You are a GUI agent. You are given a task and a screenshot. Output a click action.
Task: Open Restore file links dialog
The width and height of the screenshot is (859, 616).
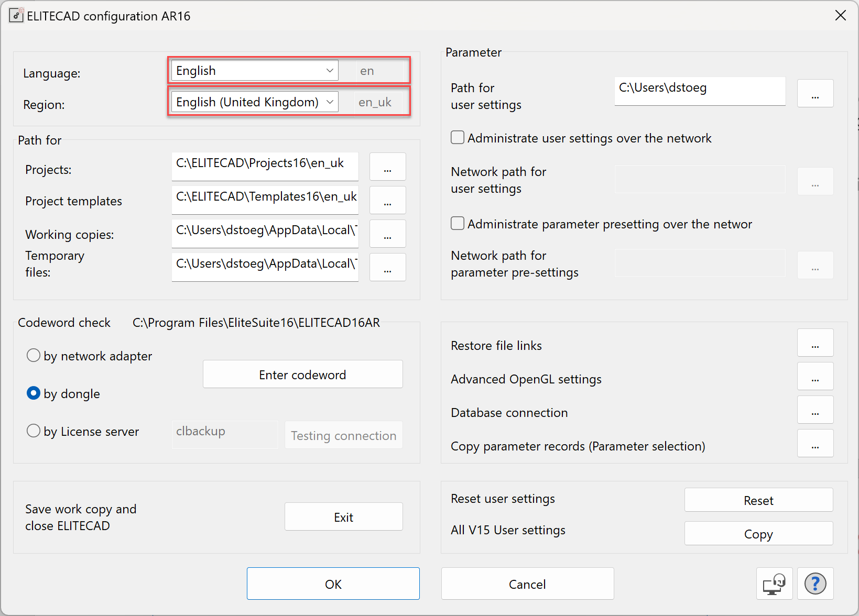click(815, 343)
